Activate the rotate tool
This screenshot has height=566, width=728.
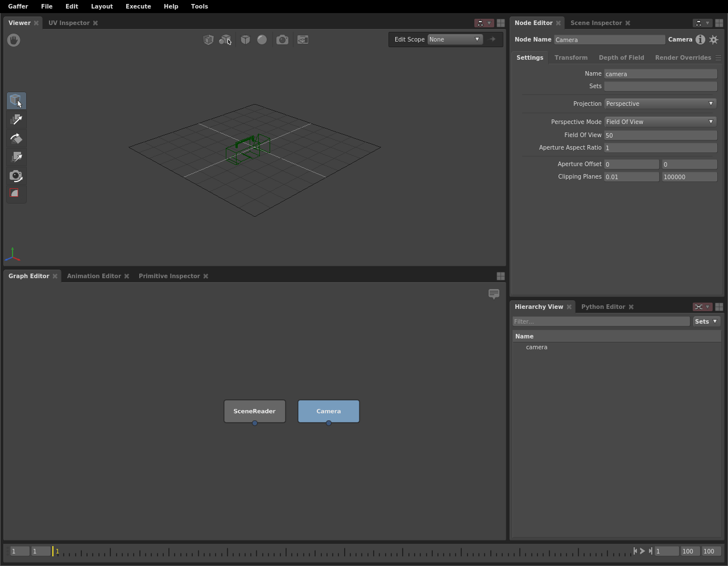pyautogui.click(x=16, y=138)
